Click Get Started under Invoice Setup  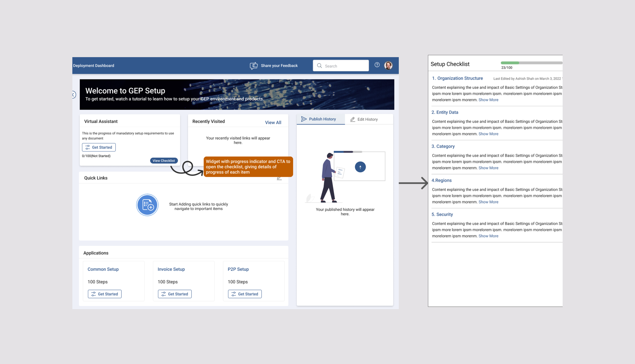pos(174,294)
